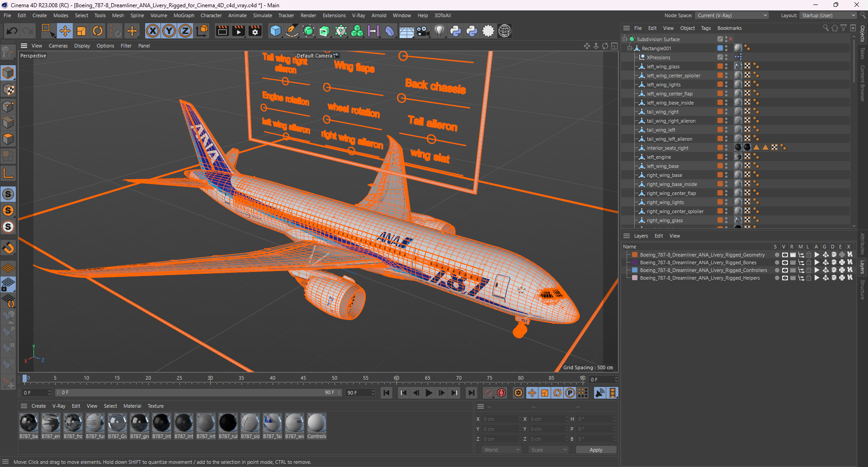Screen dimensions: 868x467
Task: Click the Floor grid object icon
Action: tap(406, 31)
